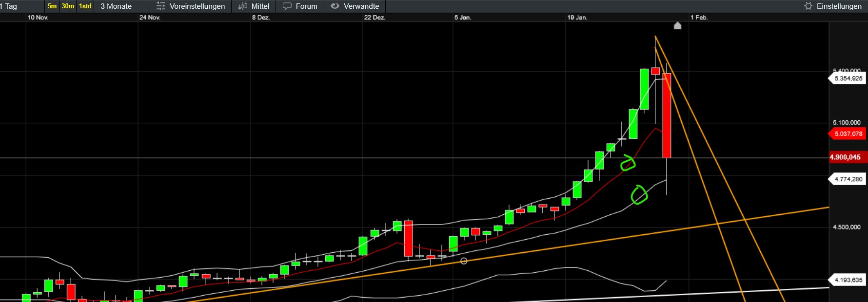
Task: Click the Voreinstellungen sliders icon
Action: 161,6
